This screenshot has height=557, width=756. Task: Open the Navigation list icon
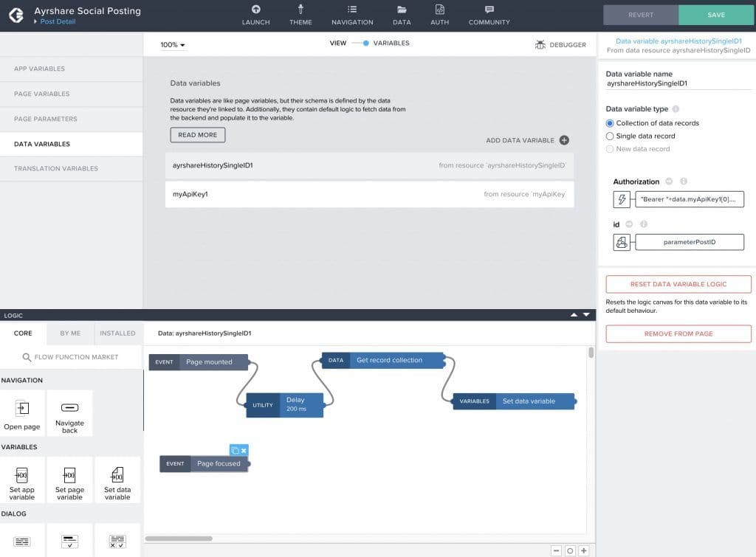pos(352,9)
